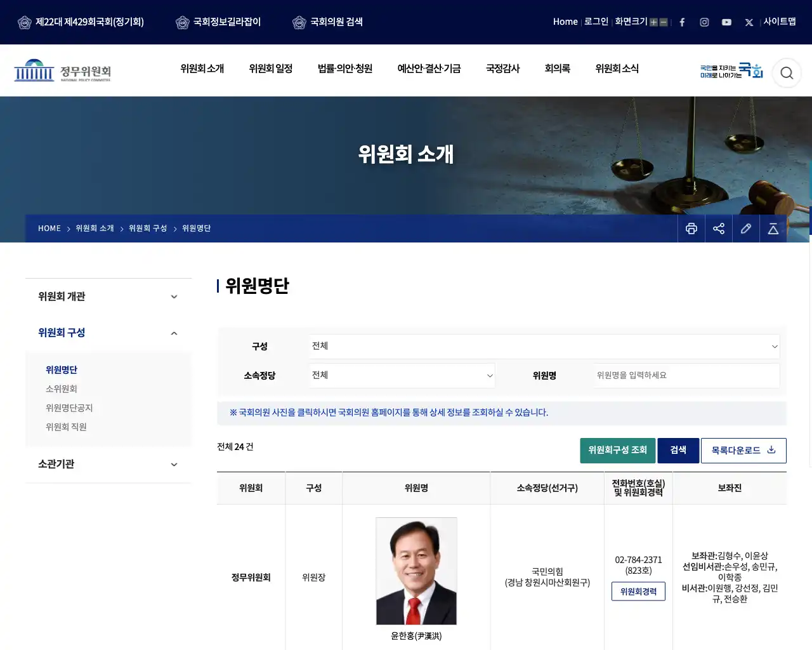Open the Facebook icon link
The image size is (812, 650).
coord(682,22)
